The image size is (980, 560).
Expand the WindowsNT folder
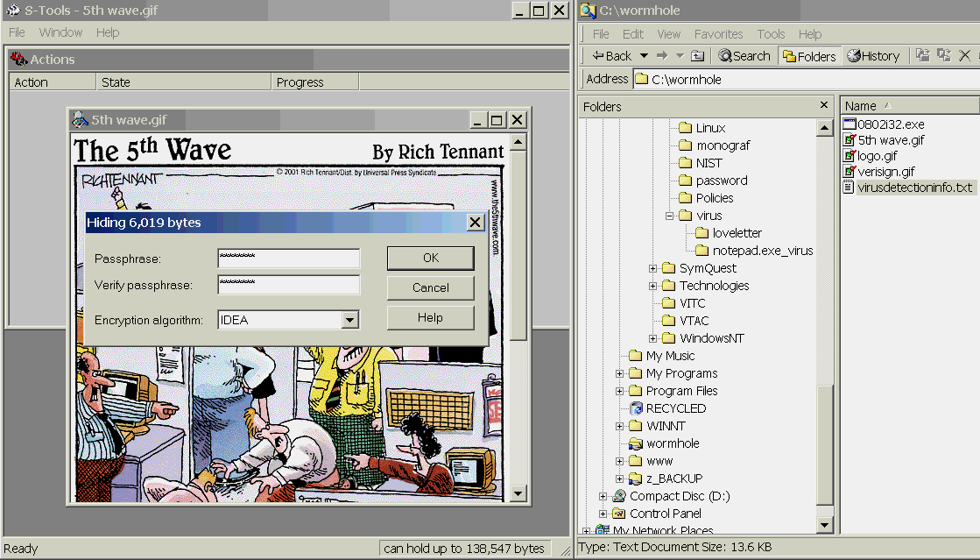click(652, 338)
